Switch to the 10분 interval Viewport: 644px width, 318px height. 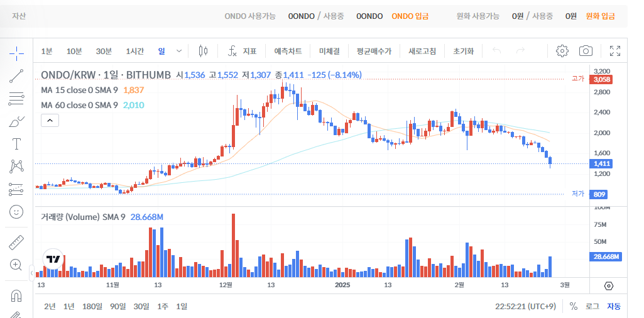pyautogui.click(x=74, y=52)
